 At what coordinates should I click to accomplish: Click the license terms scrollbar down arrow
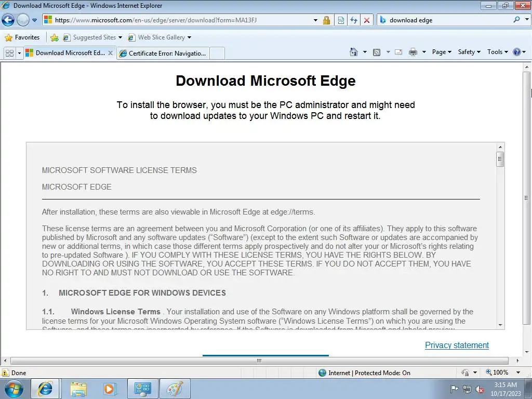coord(500,325)
